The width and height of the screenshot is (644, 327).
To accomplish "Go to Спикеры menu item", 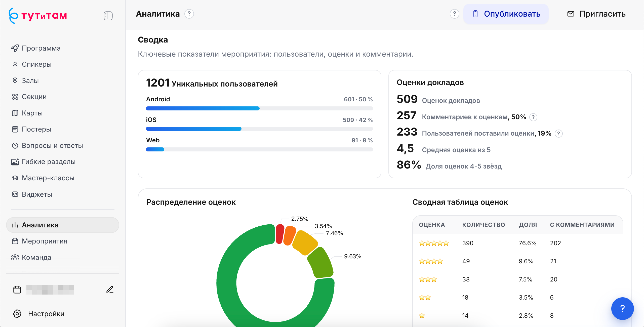I will coord(62,64).
